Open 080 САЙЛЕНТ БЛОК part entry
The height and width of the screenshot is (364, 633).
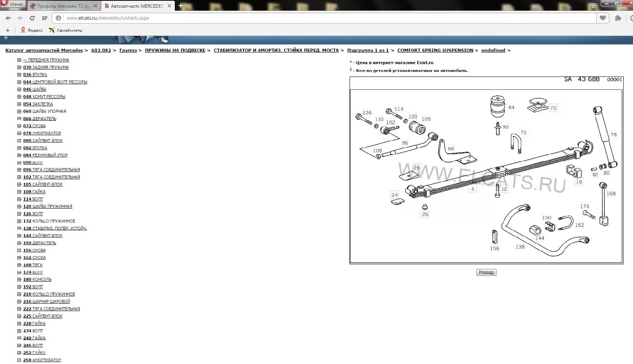pyautogui.click(x=43, y=141)
